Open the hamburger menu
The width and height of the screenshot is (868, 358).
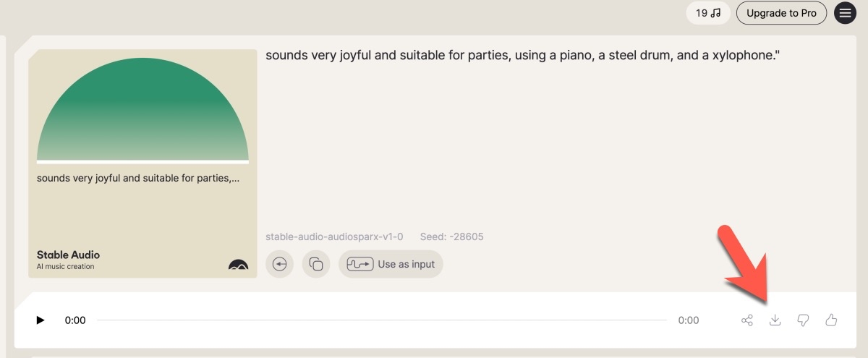tap(846, 13)
